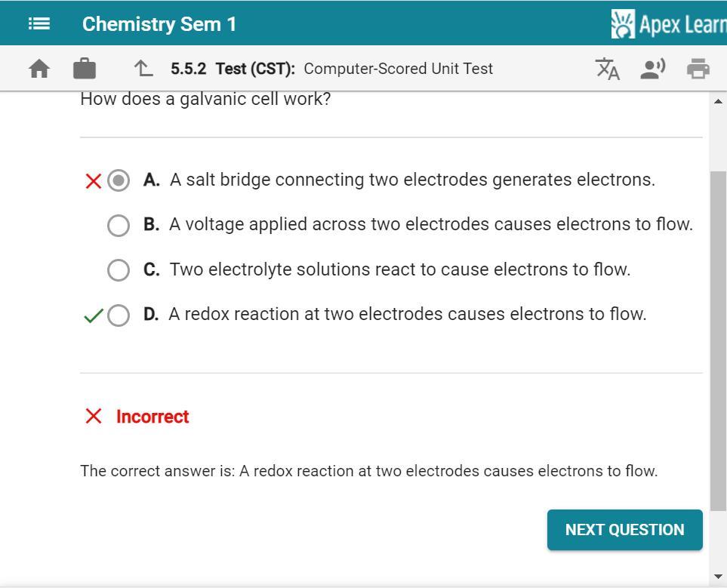Choose option D redox reaction radio button
This screenshot has width=727, height=588.
(119, 315)
